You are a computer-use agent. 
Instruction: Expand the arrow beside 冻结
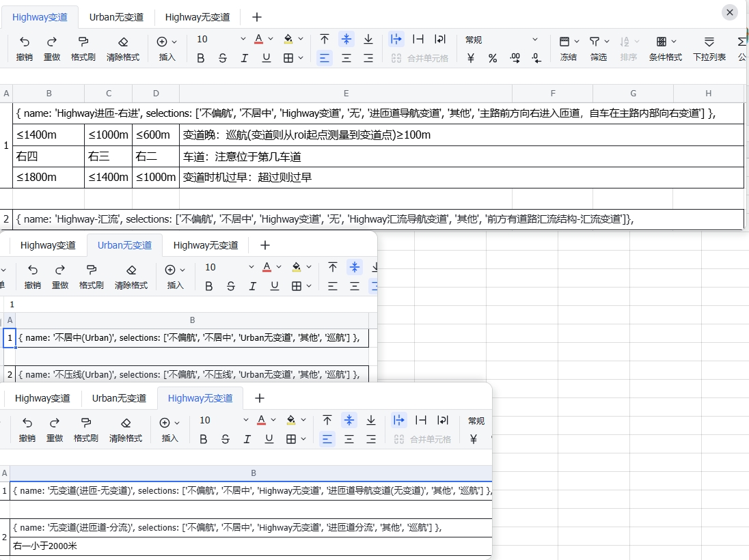[x=577, y=41]
